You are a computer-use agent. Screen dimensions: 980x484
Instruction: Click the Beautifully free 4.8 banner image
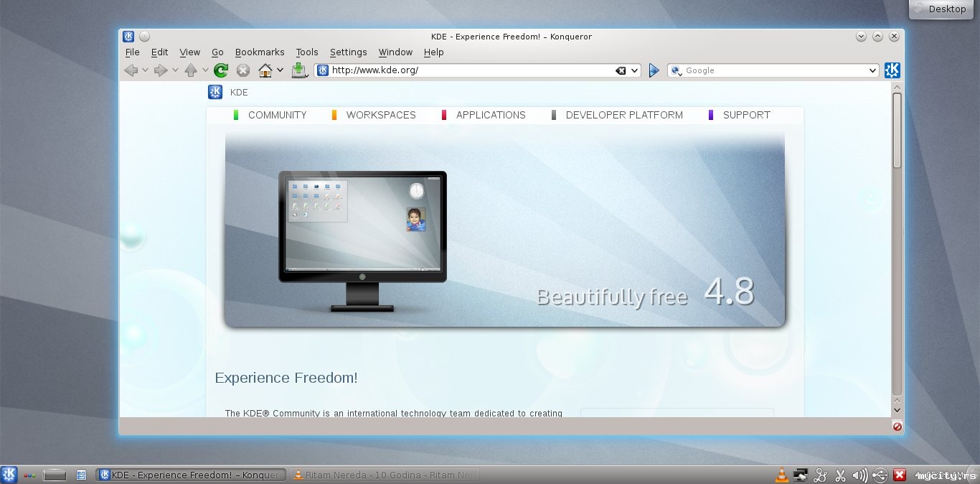click(505, 229)
